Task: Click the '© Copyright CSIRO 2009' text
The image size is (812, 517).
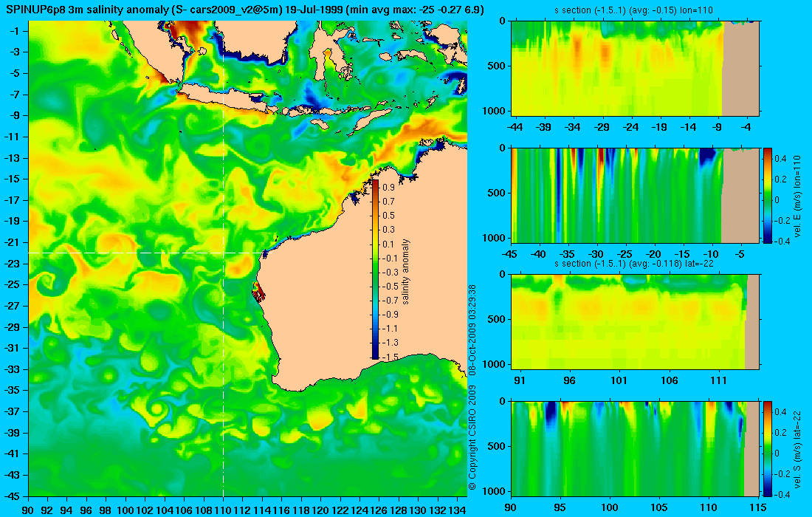Action: [472, 438]
